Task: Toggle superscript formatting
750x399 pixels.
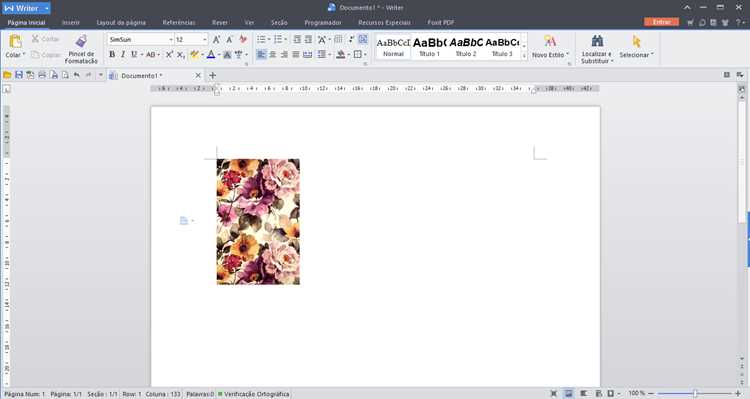Action: pyautogui.click(x=169, y=55)
